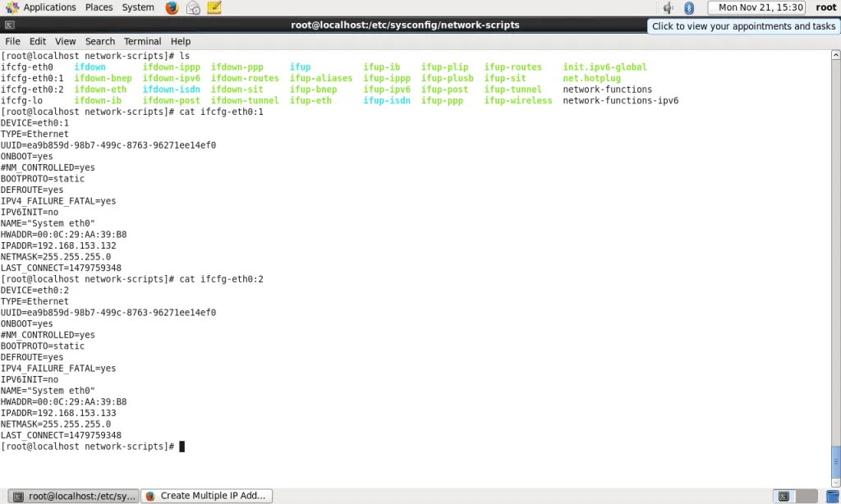
Task: Click the DEVICE=eth0:2 line
Action: (34, 290)
